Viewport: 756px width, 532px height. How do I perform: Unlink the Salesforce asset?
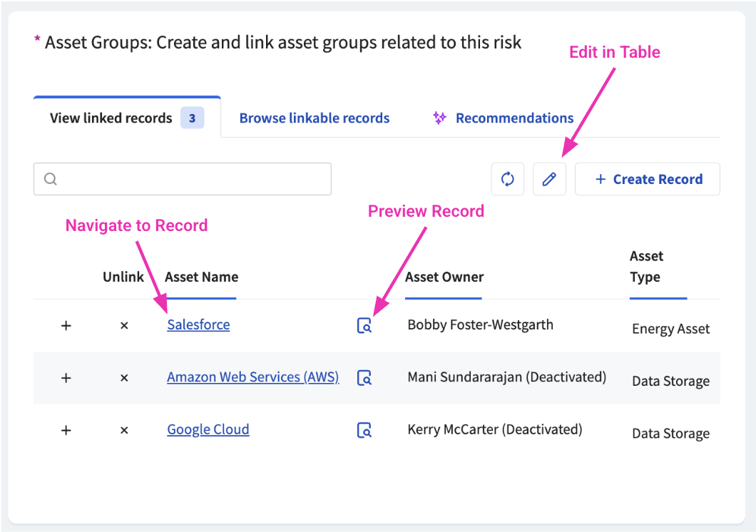pyautogui.click(x=124, y=325)
